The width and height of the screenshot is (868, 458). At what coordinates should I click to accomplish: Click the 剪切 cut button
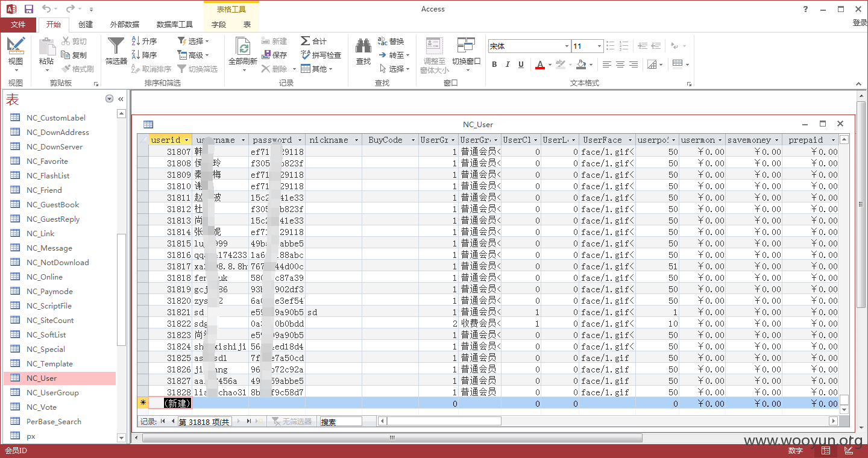[74, 41]
